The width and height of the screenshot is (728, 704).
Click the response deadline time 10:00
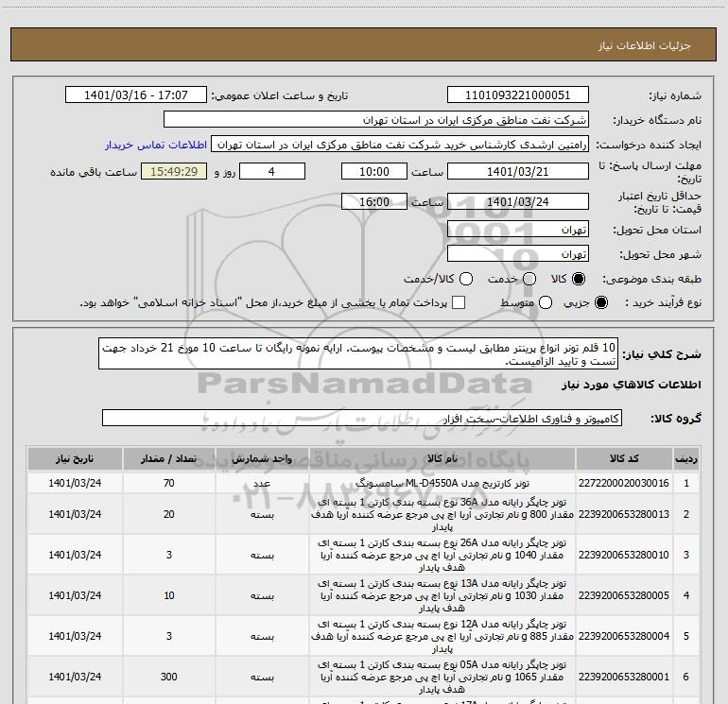374,171
